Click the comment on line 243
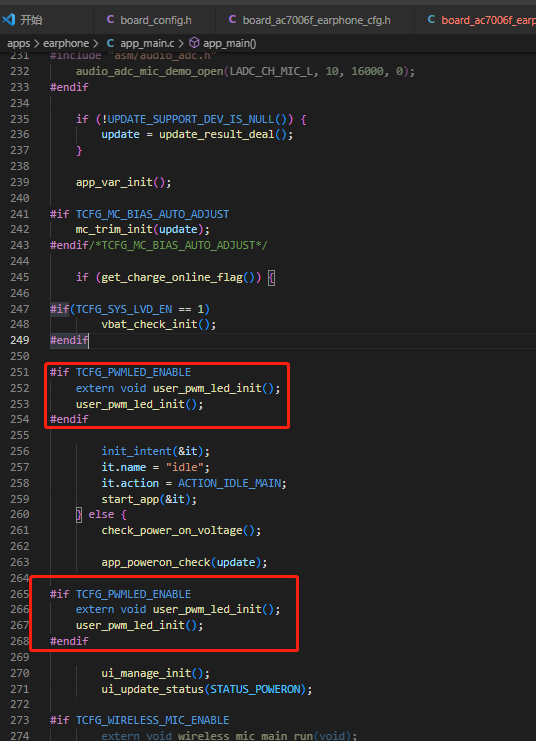 click(178, 245)
